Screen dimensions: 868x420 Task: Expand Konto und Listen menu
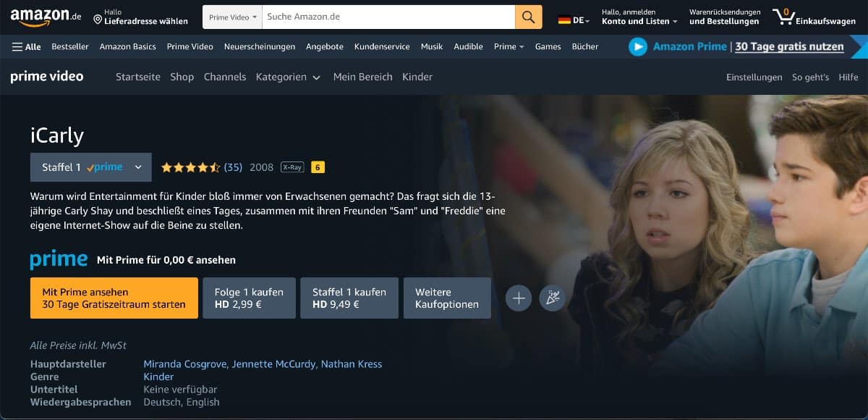coord(639,17)
